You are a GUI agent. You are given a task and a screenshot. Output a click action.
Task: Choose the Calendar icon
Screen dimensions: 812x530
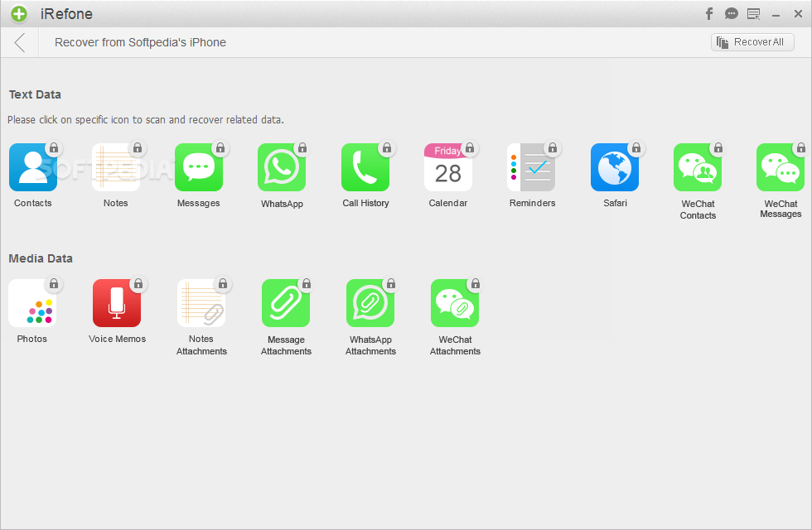(448, 167)
